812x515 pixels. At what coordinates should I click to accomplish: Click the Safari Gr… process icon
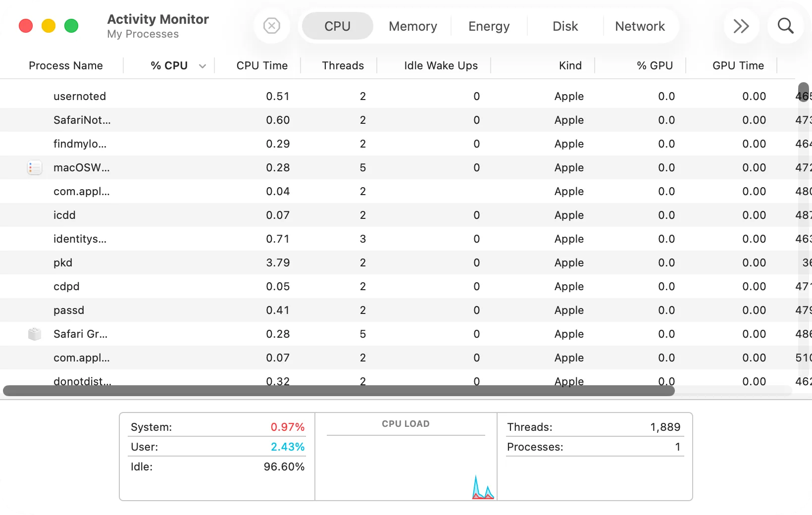pyautogui.click(x=35, y=334)
